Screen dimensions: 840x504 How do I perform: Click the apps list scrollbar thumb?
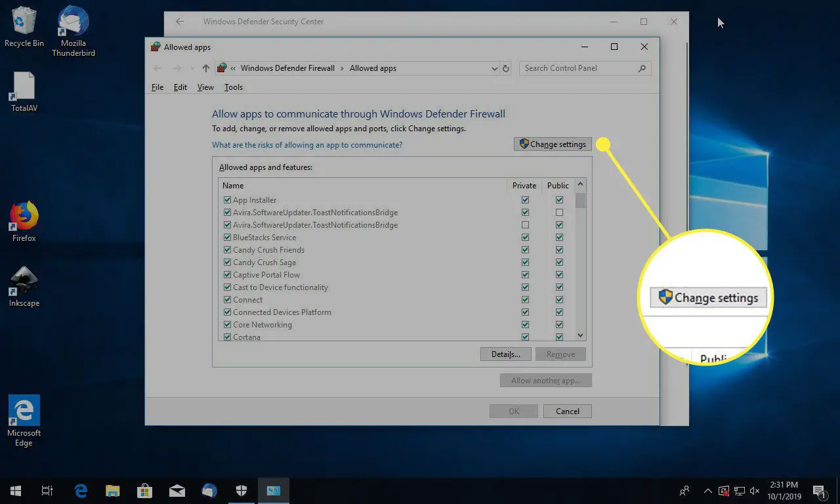click(x=580, y=199)
